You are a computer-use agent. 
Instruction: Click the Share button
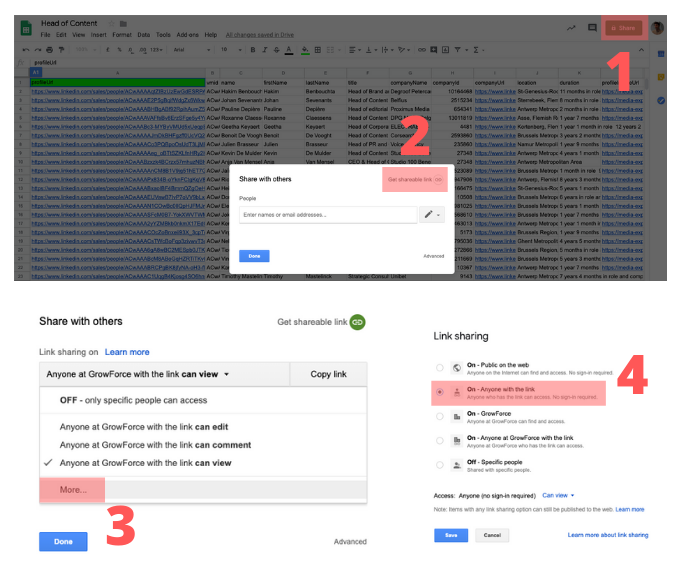click(624, 28)
